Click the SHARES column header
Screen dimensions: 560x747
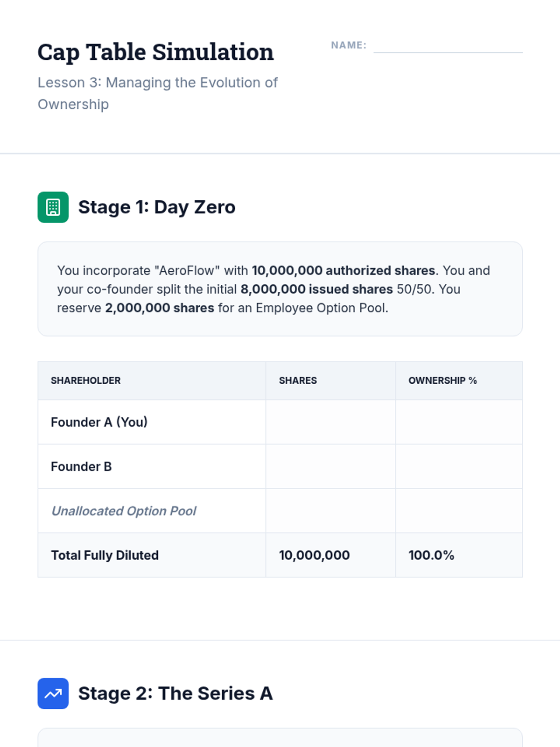click(298, 381)
